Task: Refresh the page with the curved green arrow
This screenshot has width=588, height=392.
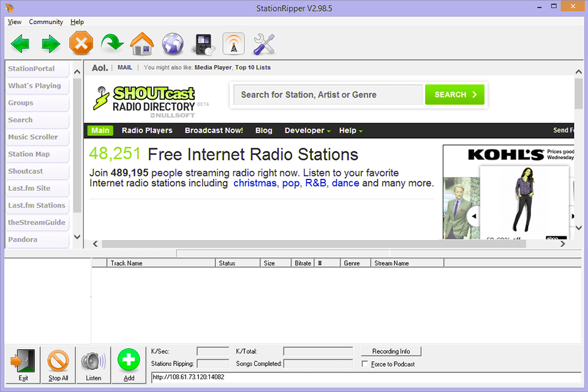Action: (x=111, y=43)
